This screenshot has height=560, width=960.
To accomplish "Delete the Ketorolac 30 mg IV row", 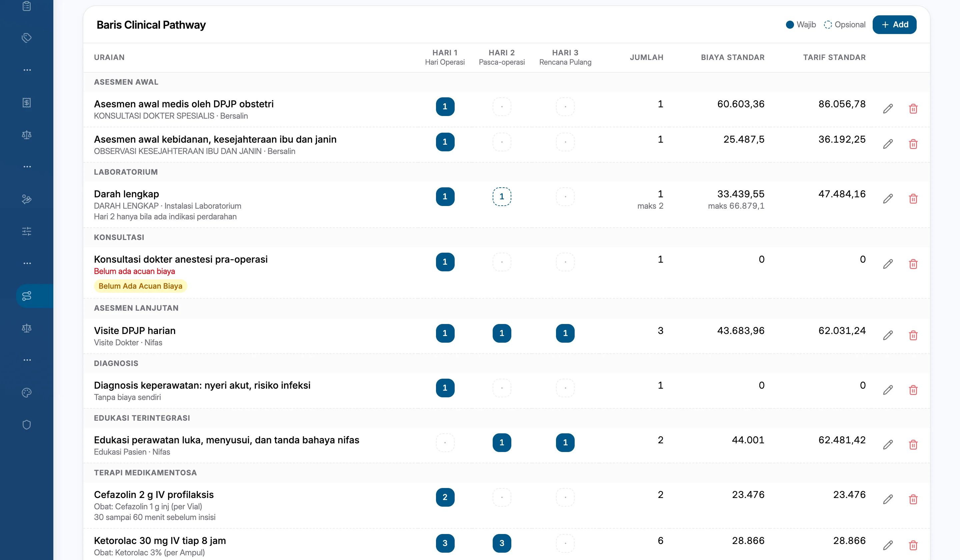I will coord(913,545).
